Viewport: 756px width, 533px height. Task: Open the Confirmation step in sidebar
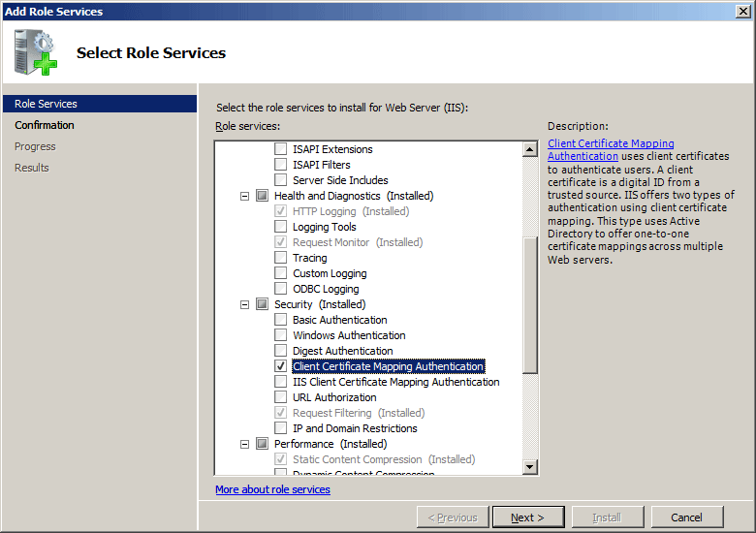(x=45, y=125)
